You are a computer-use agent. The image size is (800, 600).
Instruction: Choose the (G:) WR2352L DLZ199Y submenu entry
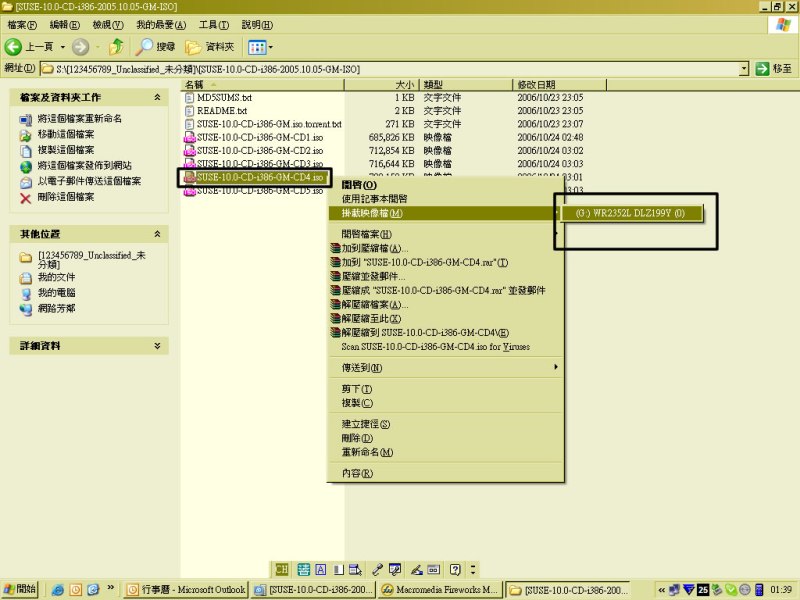tap(631, 213)
